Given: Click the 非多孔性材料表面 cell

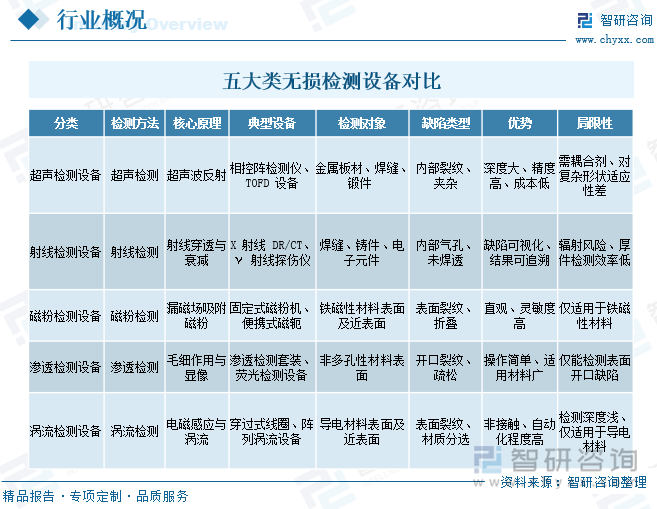Looking at the screenshot, I should click(x=362, y=367).
